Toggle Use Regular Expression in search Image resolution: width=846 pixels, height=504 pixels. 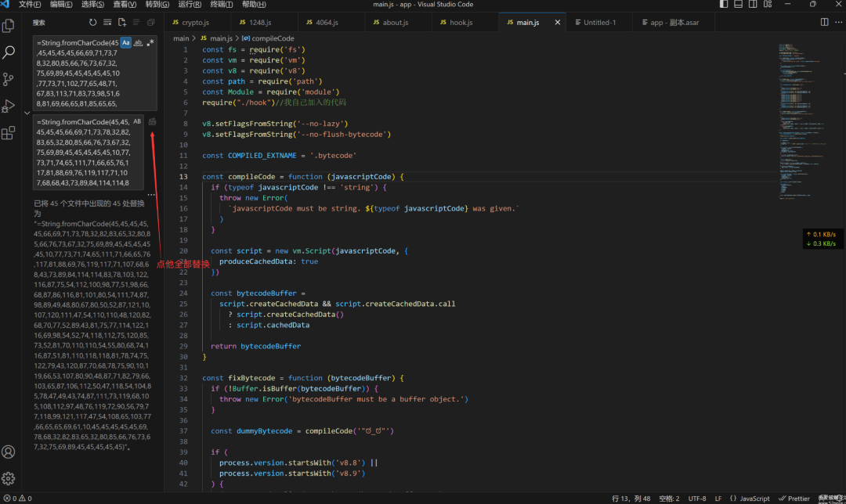tap(150, 42)
